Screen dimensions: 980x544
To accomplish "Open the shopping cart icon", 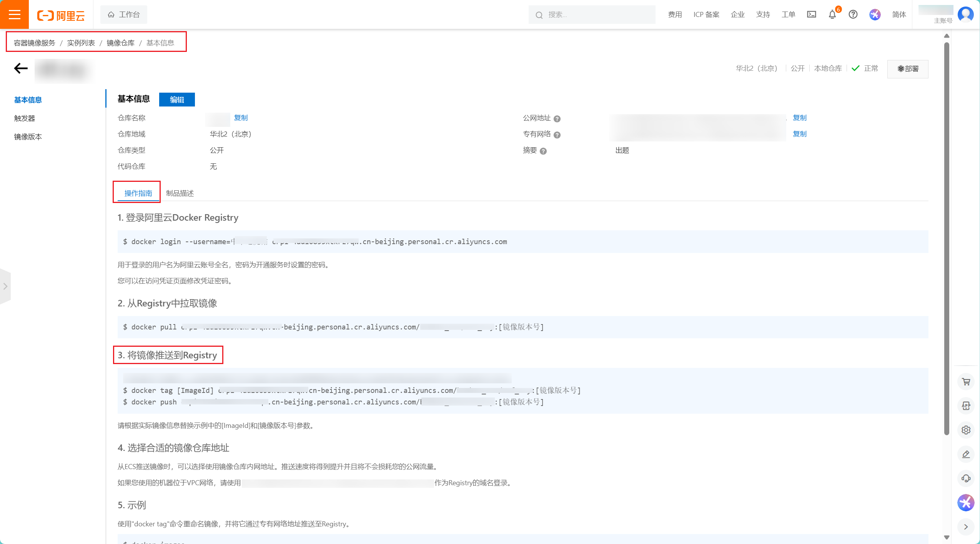I will click(x=966, y=382).
